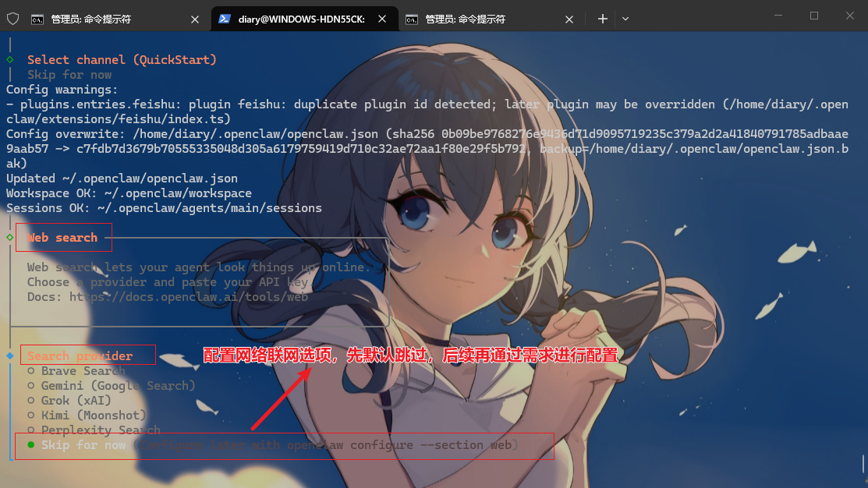Click cmd icon on the first tab
This screenshot has width=868, height=488.
click(37, 19)
